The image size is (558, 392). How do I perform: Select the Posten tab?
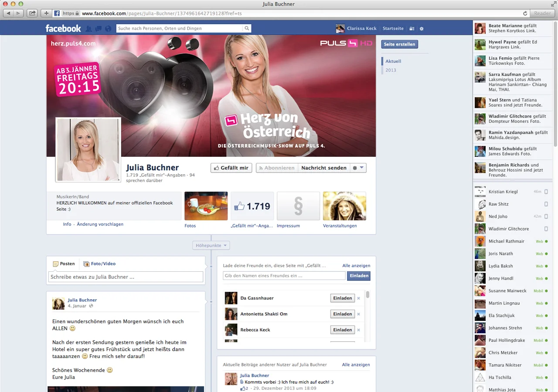[x=64, y=264]
